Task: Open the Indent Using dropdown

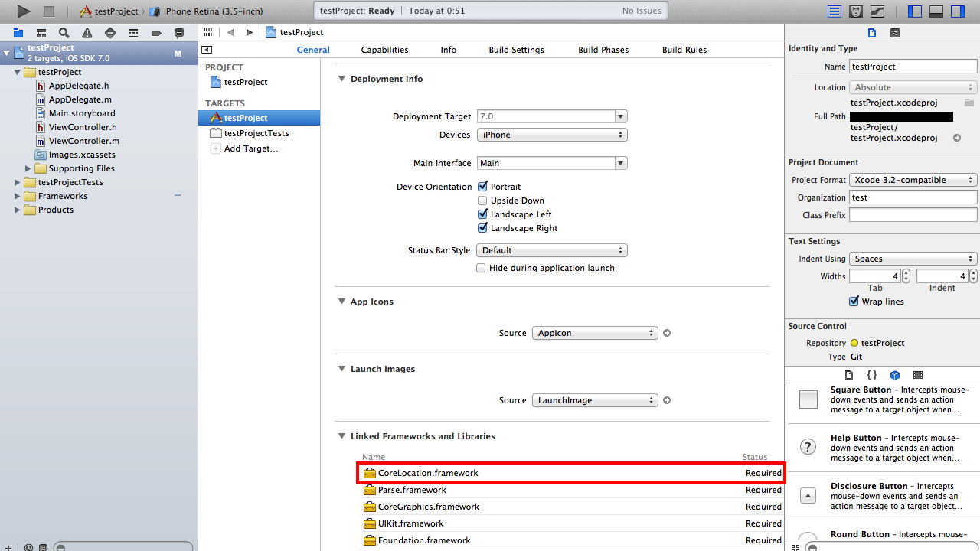Action: 913,259
